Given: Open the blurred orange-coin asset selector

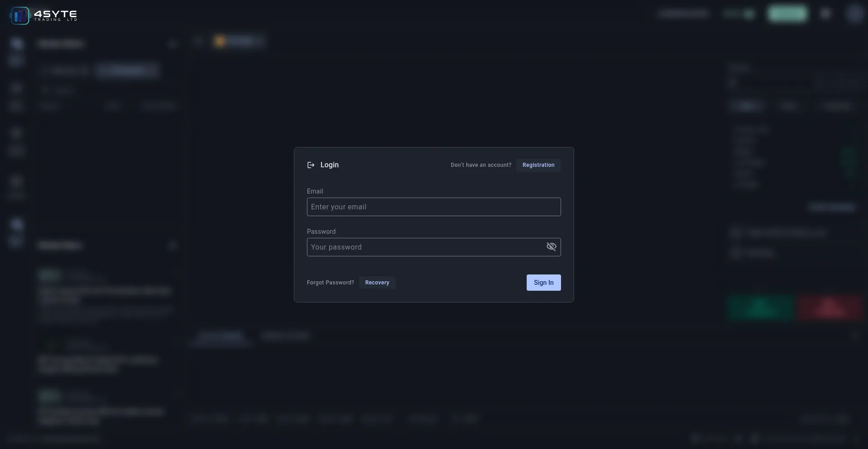Looking at the screenshot, I should pyautogui.click(x=239, y=42).
